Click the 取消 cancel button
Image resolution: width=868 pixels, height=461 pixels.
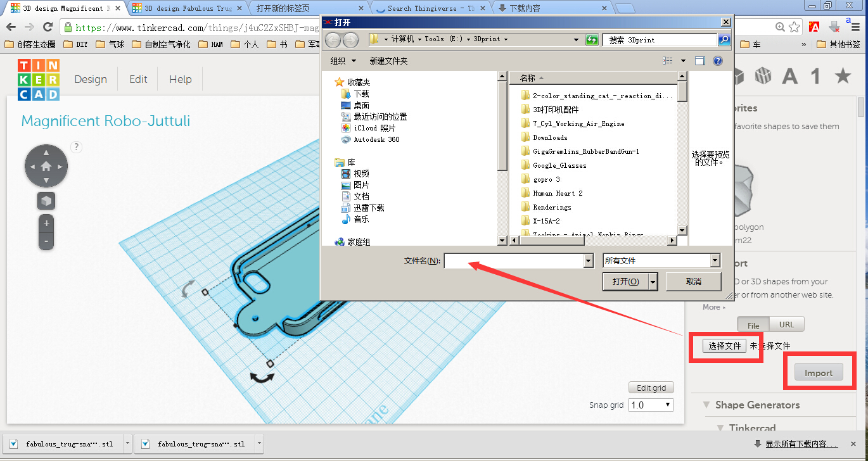point(693,281)
